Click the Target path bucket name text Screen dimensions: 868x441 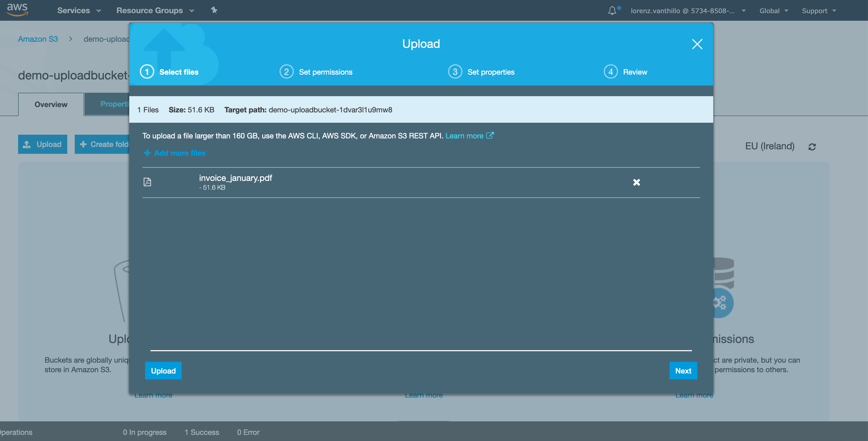pos(330,110)
